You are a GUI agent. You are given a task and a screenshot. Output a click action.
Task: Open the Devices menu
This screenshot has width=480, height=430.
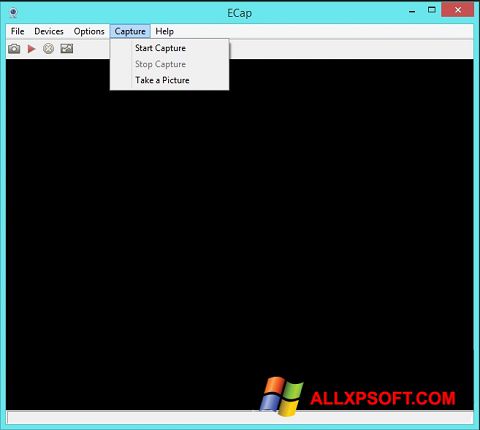49,31
